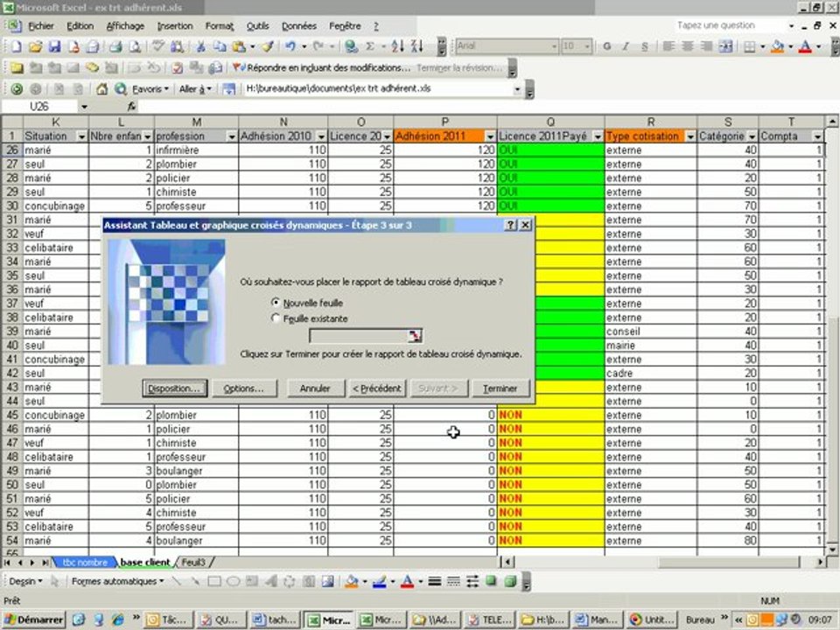Viewport: 840px width, 630px height.
Task: Open the Fichier menu
Action: coord(41,25)
